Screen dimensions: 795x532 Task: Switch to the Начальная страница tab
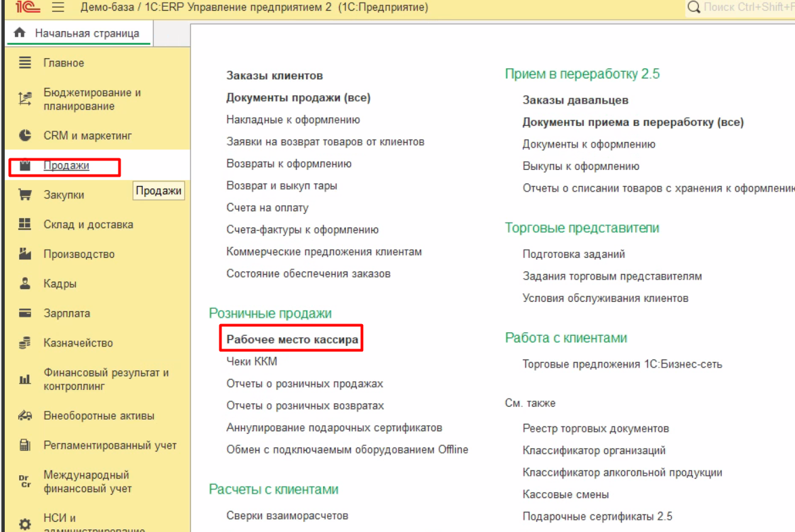[87, 33]
